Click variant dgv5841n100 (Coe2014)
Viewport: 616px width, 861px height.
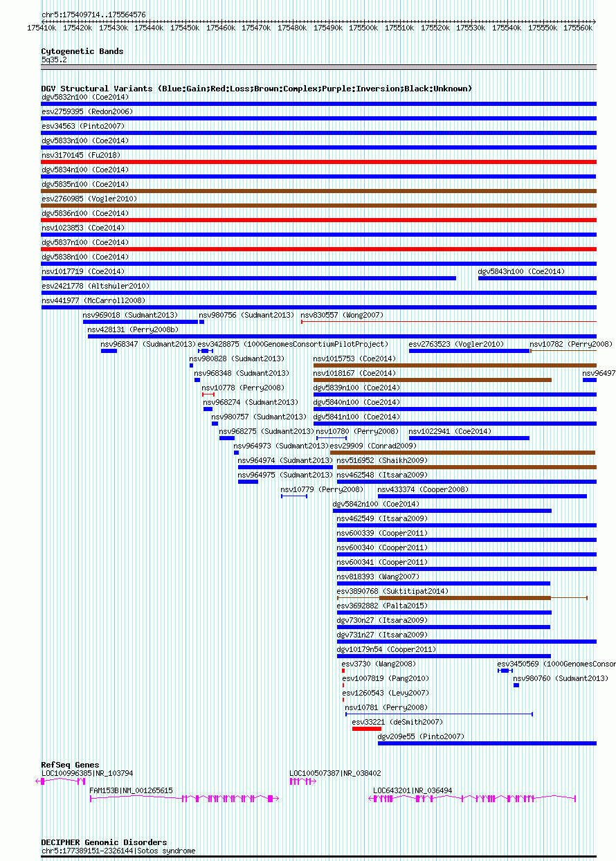click(455, 424)
